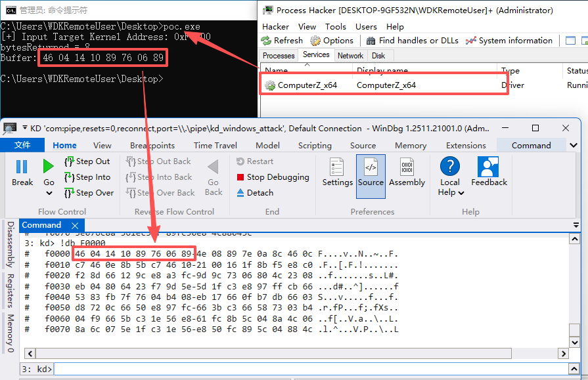Open Tools menu in Process Hacker
Screen dimensions: 588x380
coord(336,27)
